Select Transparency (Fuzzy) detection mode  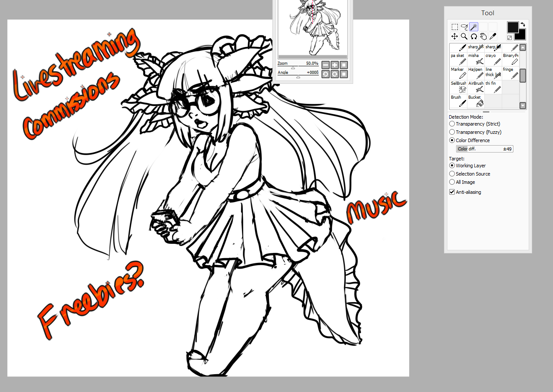coord(475,132)
